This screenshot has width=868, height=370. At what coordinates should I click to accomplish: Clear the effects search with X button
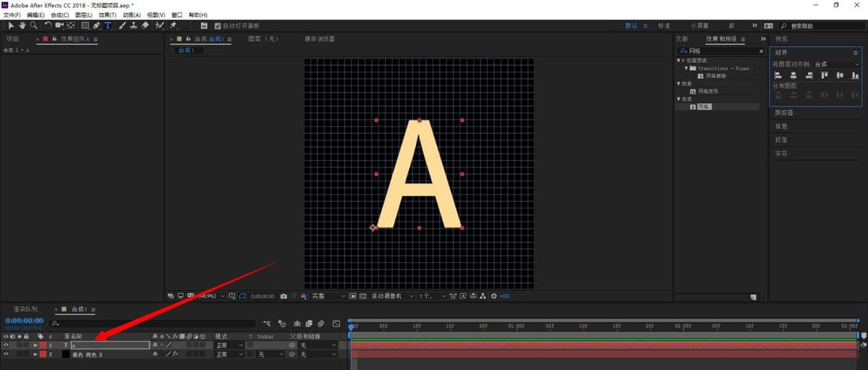point(761,51)
